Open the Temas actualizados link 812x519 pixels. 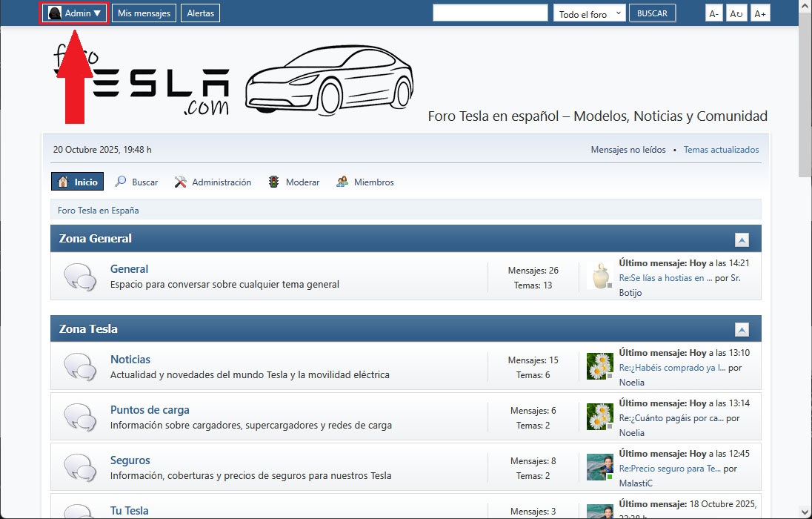(721, 150)
